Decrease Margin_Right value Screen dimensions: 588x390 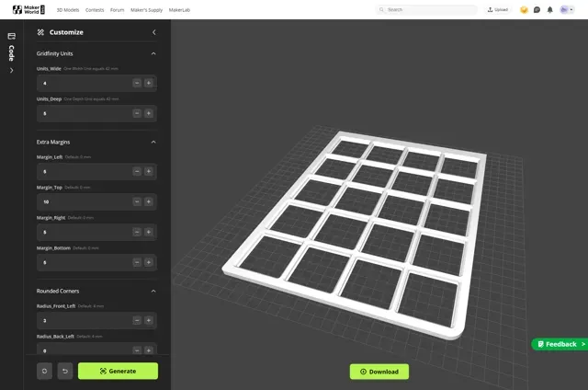137,232
